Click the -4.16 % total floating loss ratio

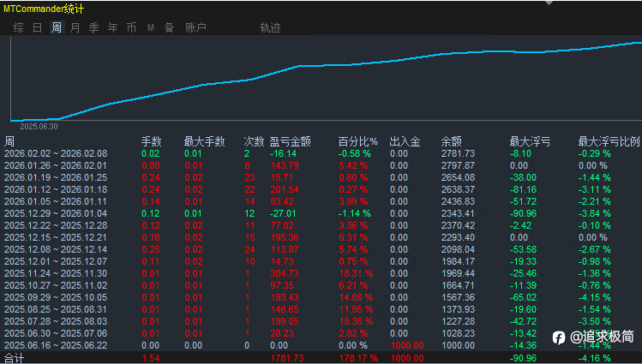[x=595, y=358]
